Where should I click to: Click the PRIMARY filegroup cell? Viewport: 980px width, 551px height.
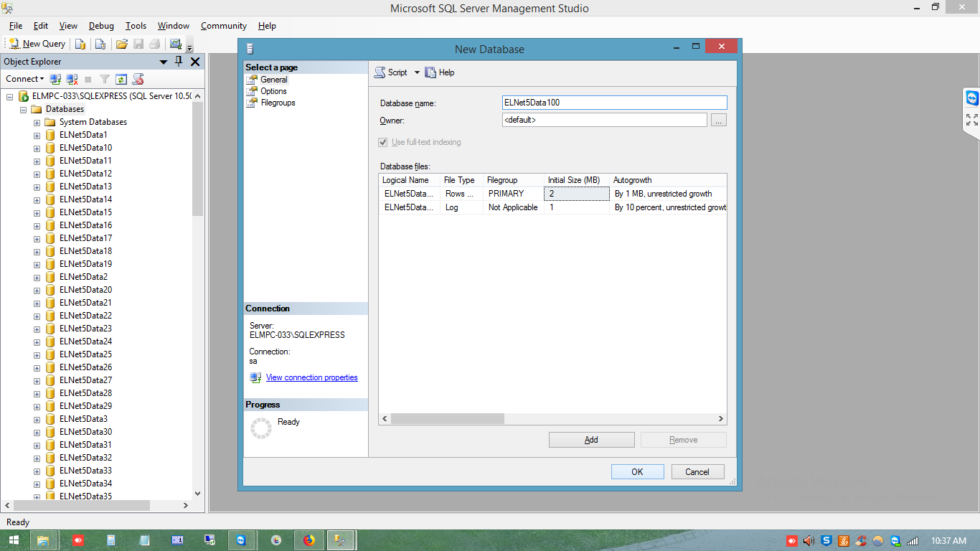pyautogui.click(x=513, y=194)
